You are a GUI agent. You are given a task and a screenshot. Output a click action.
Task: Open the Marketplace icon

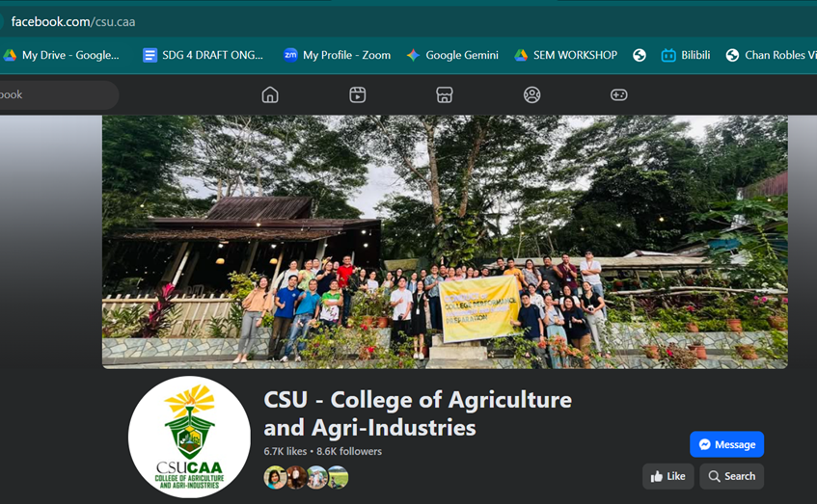point(445,94)
